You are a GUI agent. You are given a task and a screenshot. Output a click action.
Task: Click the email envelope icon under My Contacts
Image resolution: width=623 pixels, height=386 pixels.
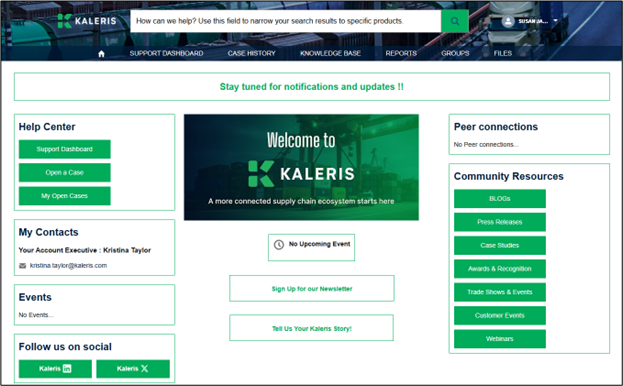(x=23, y=266)
